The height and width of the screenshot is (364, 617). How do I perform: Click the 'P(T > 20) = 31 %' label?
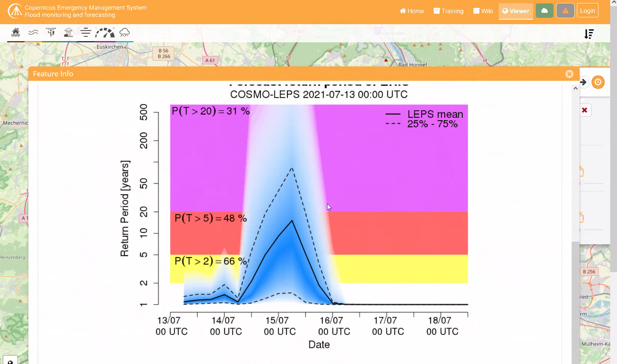tap(211, 111)
